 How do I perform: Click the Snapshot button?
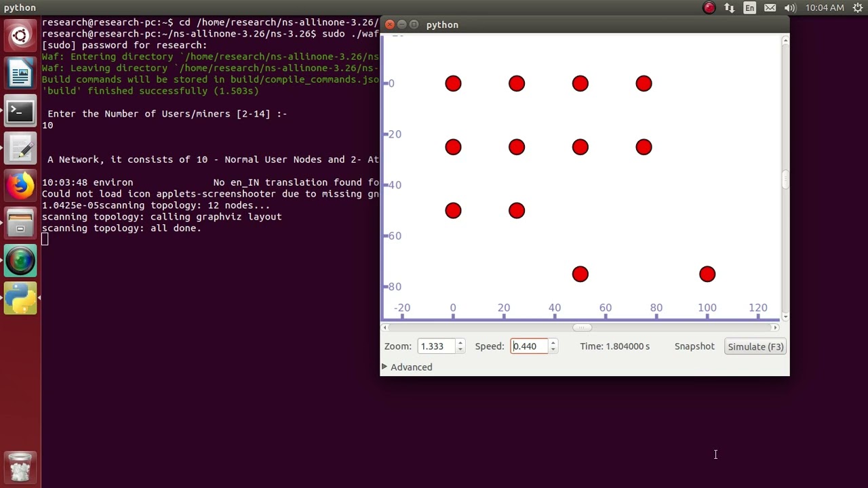[x=694, y=346]
